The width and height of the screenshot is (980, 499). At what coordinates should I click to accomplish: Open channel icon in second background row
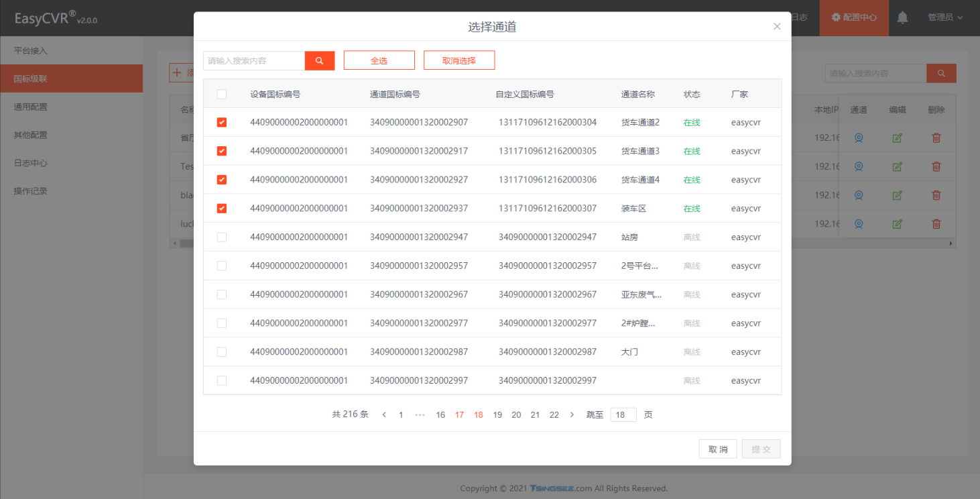pyautogui.click(x=858, y=166)
